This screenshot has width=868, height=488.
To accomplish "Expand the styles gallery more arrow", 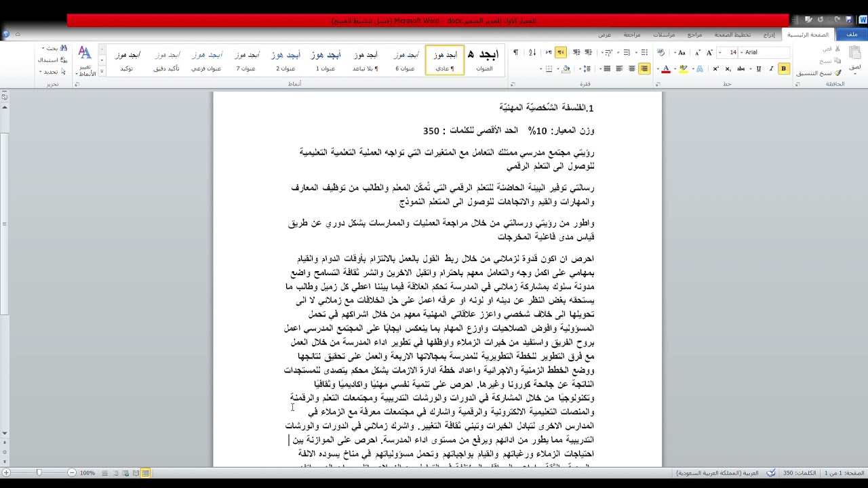I will click(102, 71).
